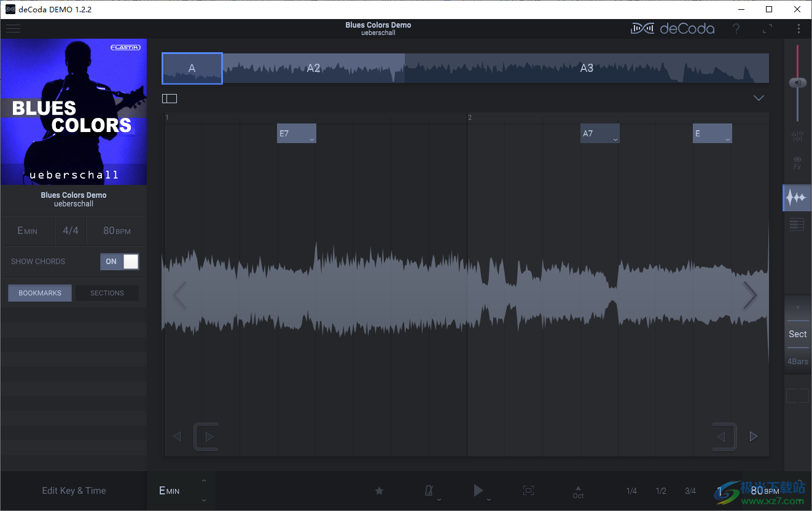Toggle the fullscreen expand icon

click(x=768, y=28)
